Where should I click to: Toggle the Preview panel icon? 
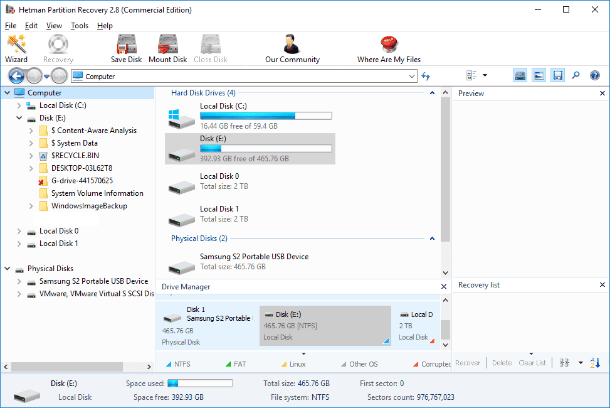click(539, 75)
